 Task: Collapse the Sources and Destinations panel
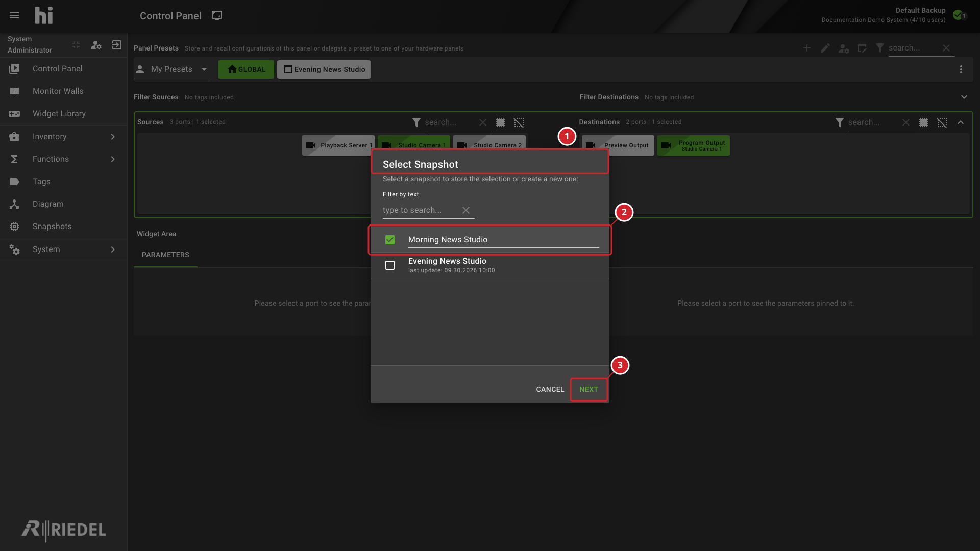point(961,122)
